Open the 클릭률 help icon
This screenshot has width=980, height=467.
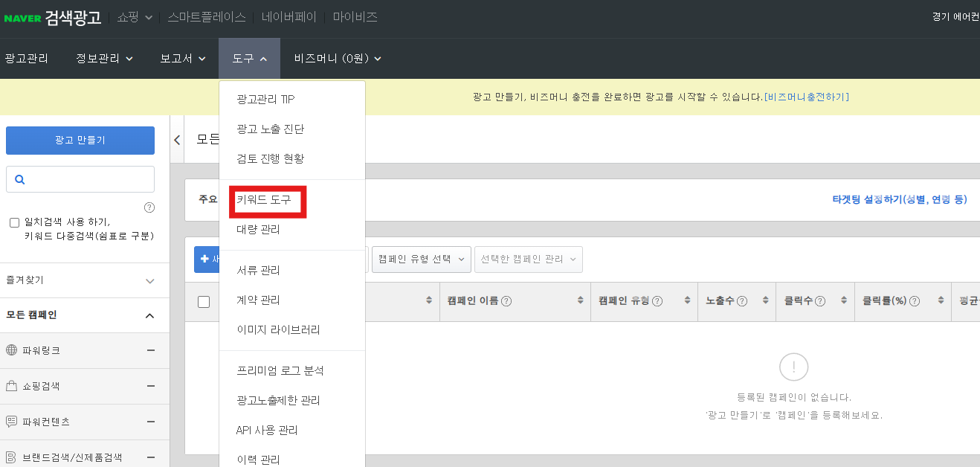point(912,300)
